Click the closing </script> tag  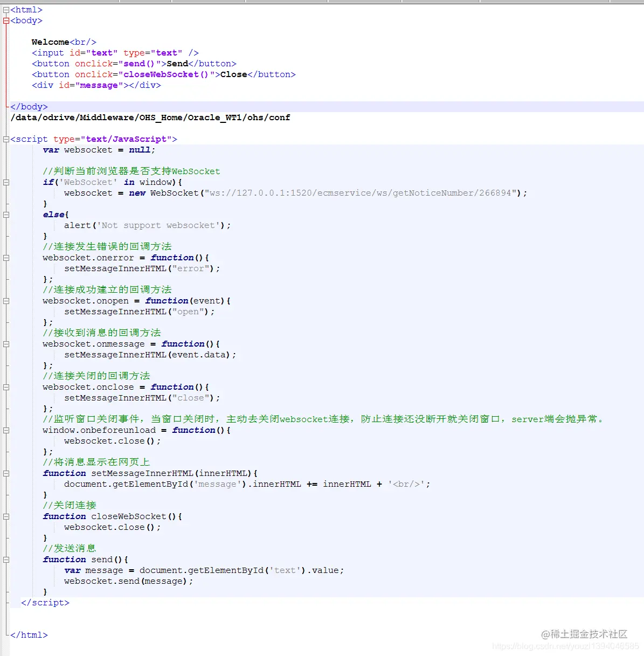(x=45, y=603)
